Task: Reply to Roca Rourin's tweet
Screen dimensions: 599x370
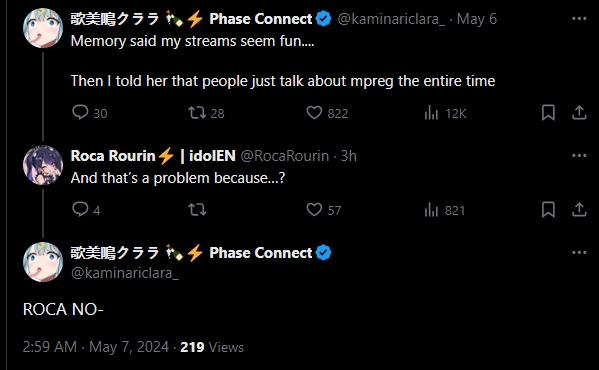Action: click(x=80, y=209)
